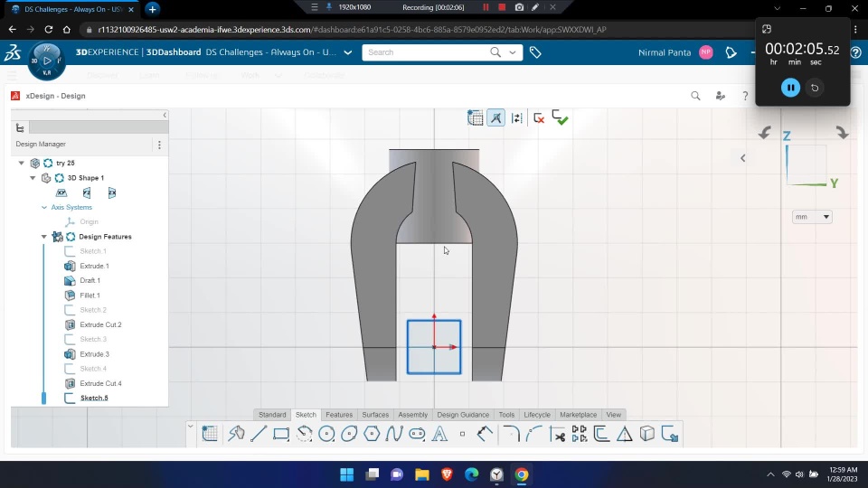Open Design Manager three-dot menu
The image size is (868, 488).
(x=159, y=145)
